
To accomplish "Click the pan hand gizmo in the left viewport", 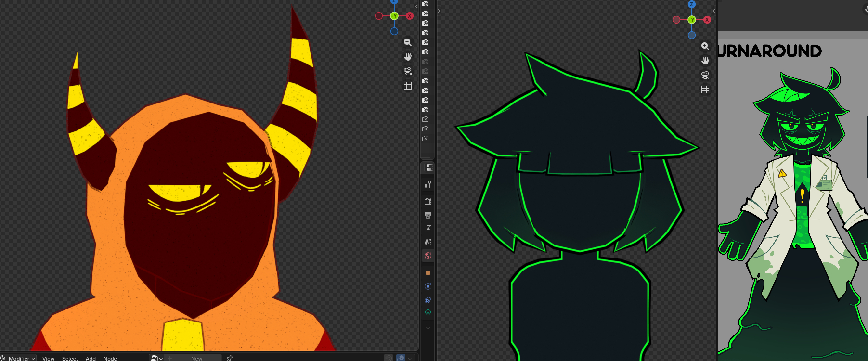I will point(408,57).
